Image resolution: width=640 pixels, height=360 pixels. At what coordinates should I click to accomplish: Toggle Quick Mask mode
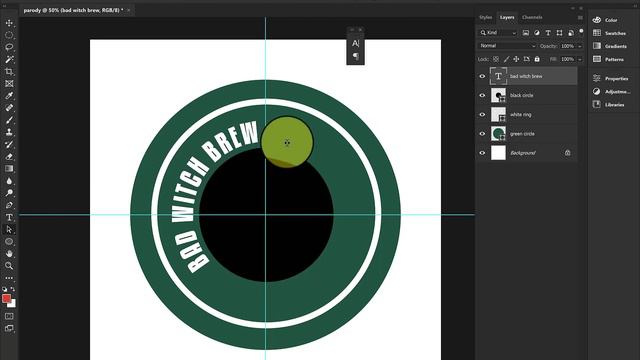pos(9,316)
